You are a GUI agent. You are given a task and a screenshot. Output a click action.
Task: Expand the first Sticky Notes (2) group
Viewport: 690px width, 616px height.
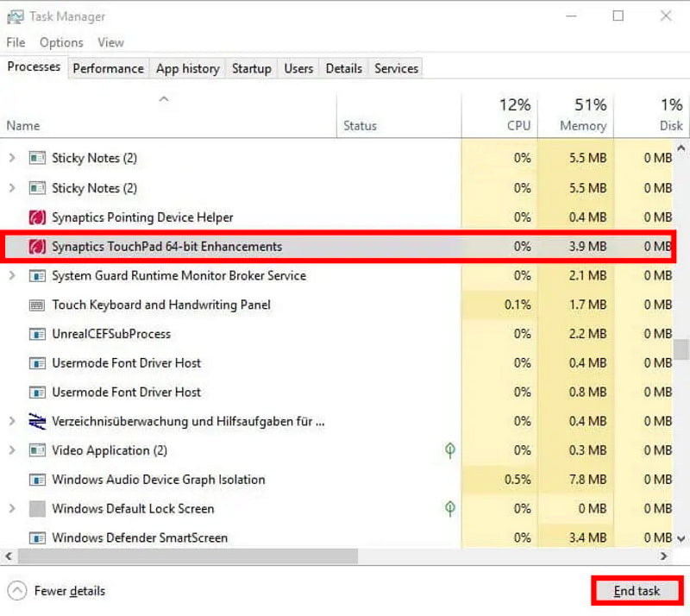click(12, 159)
